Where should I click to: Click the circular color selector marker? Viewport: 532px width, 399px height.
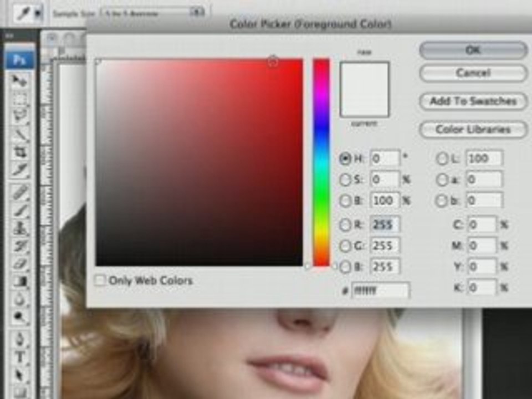pyautogui.click(x=273, y=62)
